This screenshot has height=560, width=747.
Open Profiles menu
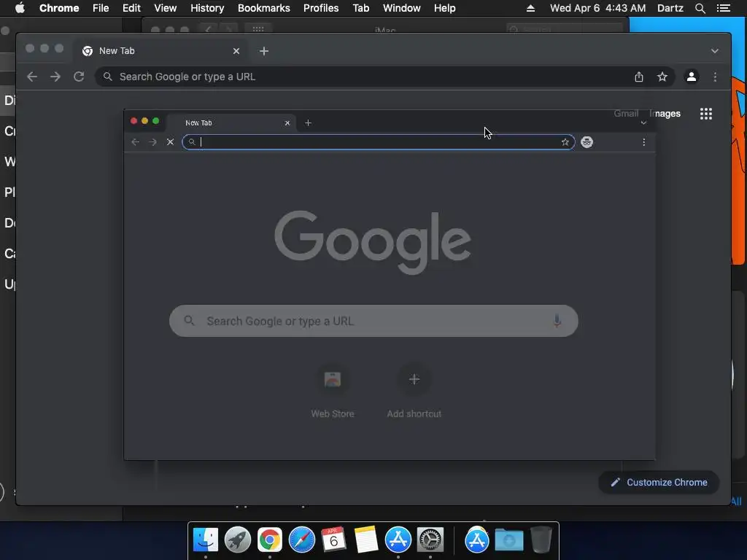coord(321,8)
